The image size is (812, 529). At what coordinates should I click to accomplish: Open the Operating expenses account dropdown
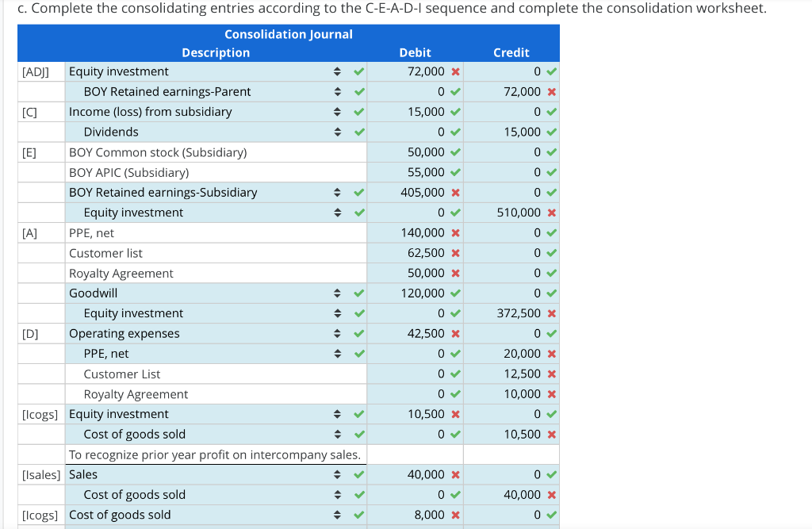click(216, 334)
